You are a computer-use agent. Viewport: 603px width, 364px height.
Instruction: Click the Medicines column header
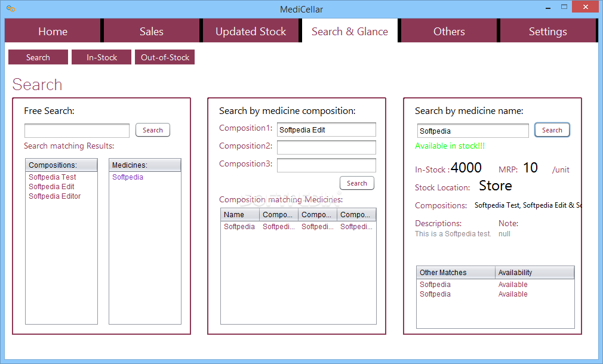pos(145,165)
